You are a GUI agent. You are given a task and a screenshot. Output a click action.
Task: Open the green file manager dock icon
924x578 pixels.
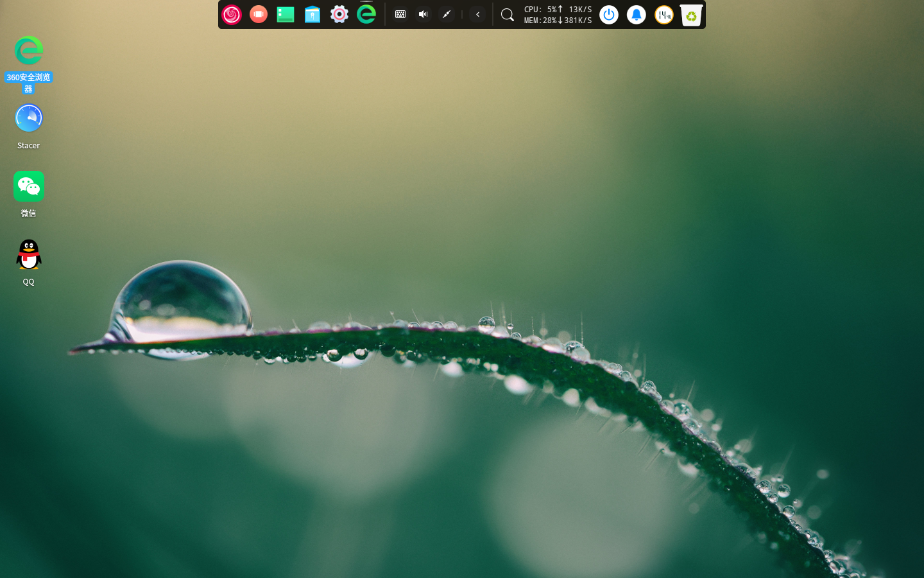point(286,14)
